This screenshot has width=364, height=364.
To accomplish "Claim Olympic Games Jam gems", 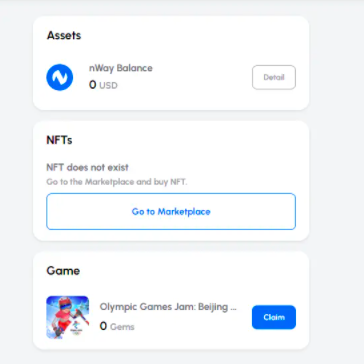I will pyautogui.click(x=274, y=317).
